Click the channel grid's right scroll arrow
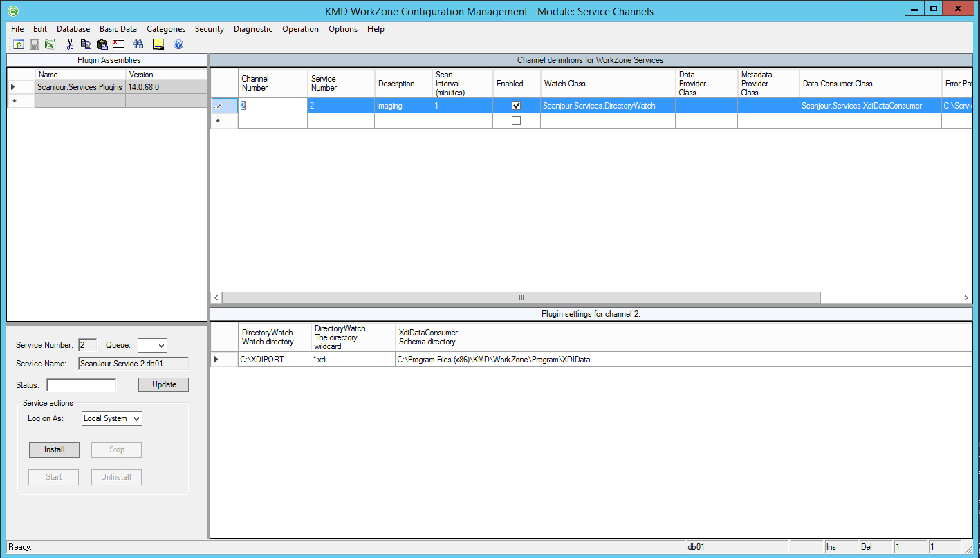Viewport: 980px width, 558px height. coord(966,297)
